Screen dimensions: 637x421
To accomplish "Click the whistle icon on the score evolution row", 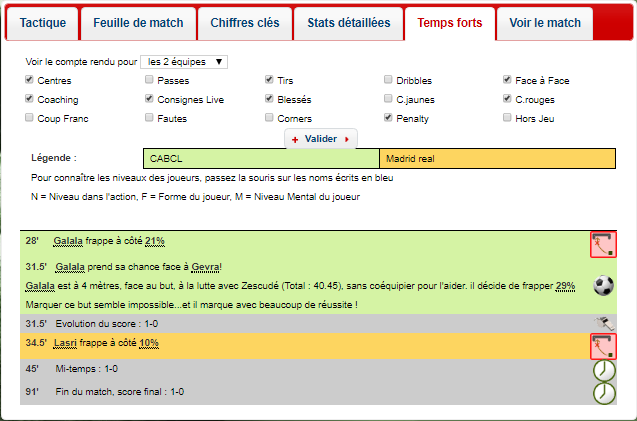I will click(604, 323).
